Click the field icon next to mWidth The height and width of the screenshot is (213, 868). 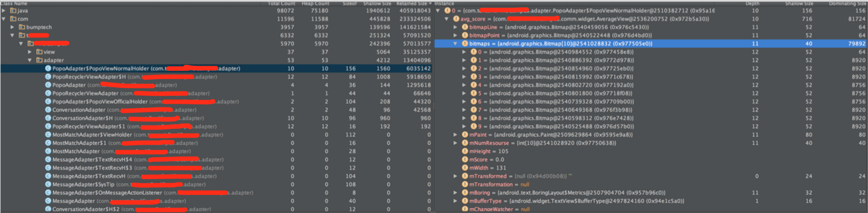(465, 168)
